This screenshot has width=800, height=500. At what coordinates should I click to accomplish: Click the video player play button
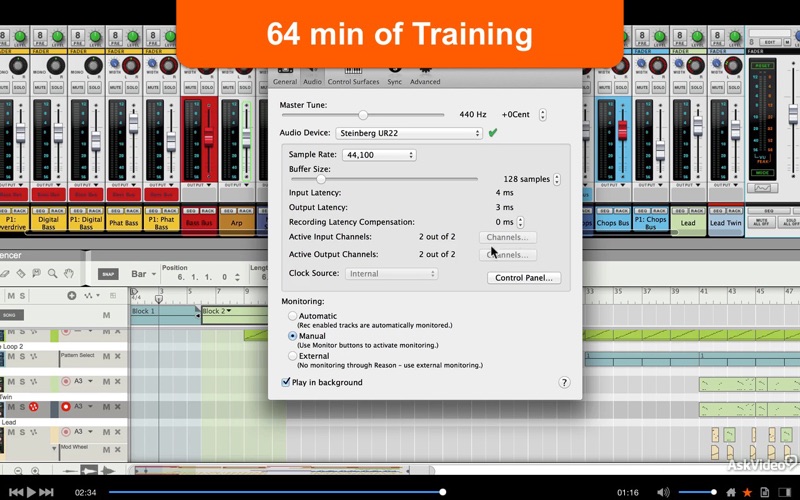click(31, 492)
